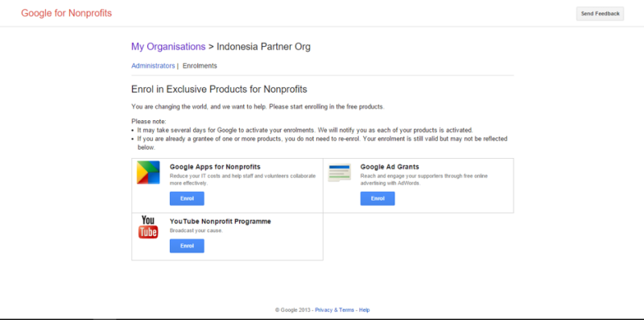The image size is (644, 320).
Task: Select the Enrolments tab
Action: [200, 66]
